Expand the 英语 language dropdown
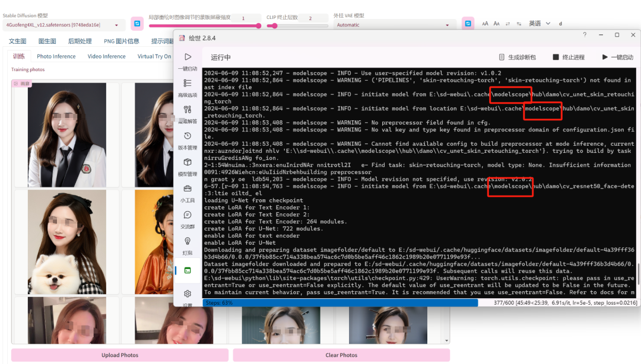Viewport: 641px width, 364px height. [x=539, y=24]
